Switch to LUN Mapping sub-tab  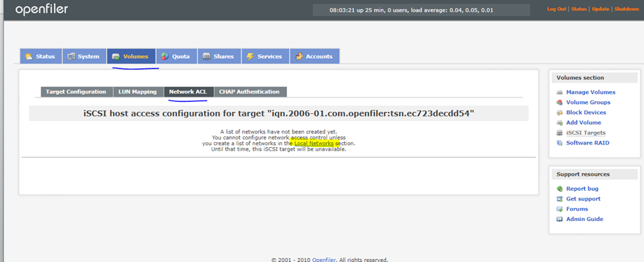pyautogui.click(x=138, y=92)
